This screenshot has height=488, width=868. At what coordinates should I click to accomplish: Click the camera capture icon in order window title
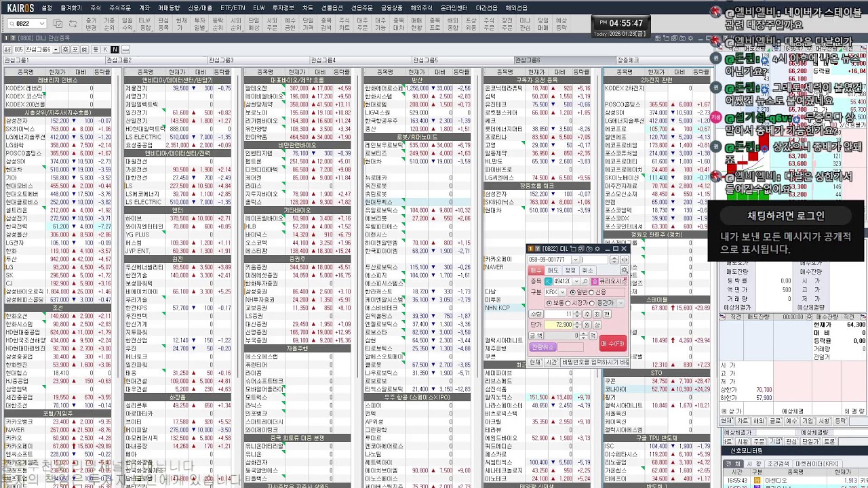coord(589,249)
